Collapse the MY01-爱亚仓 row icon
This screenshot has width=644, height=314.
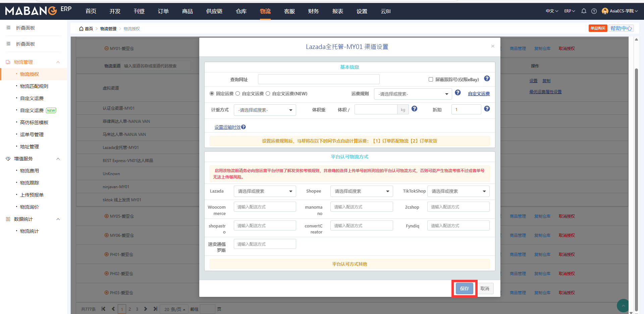(106, 48)
